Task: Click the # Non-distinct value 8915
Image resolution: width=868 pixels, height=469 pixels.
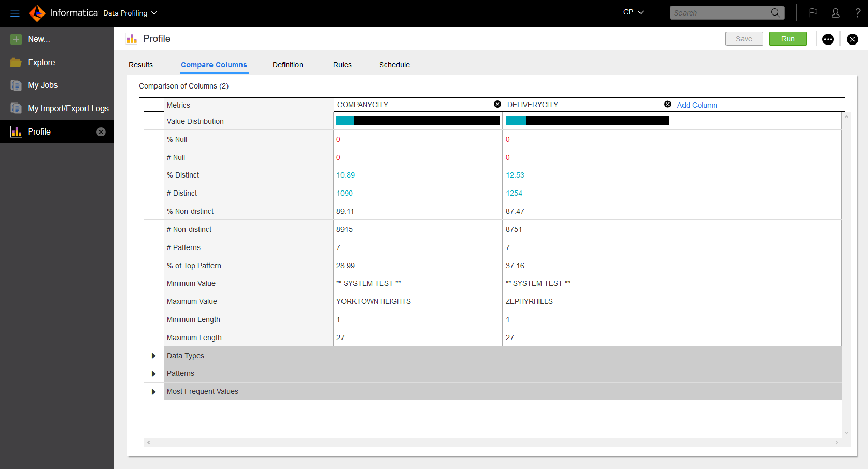Action: click(x=345, y=229)
